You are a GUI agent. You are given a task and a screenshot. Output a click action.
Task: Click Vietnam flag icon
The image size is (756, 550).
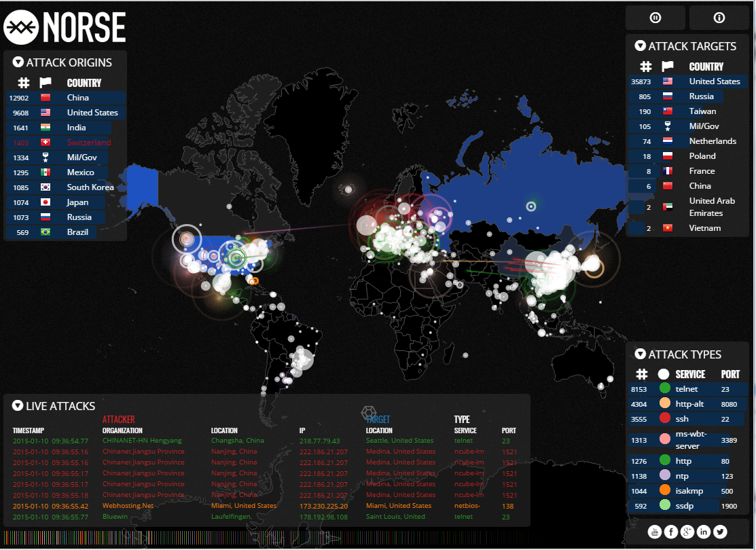668,227
